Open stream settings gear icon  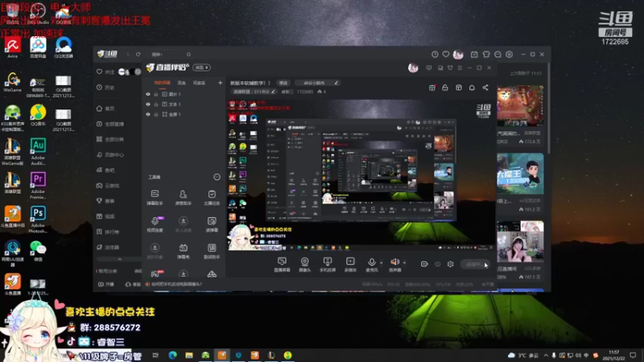pyautogui.click(x=451, y=264)
